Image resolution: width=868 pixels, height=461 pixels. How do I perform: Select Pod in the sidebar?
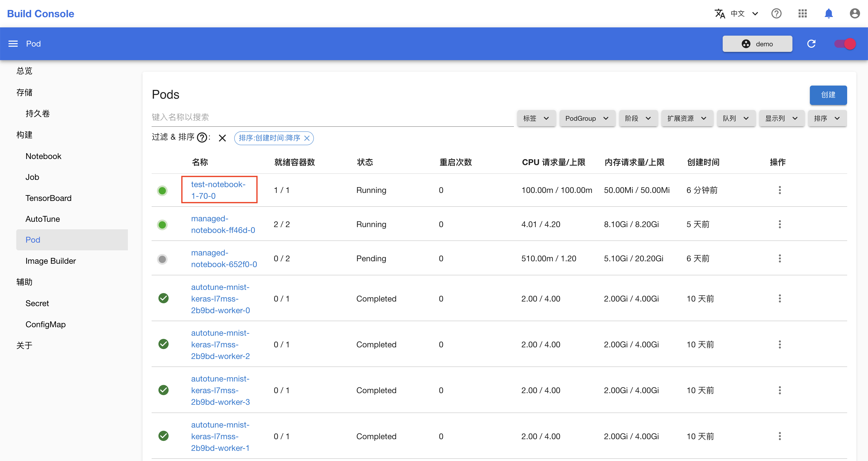point(72,240)
